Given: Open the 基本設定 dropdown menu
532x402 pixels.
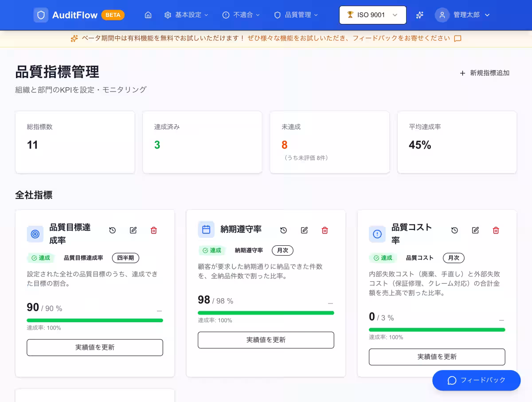Looking at the screenshot, I should tap(185, 15).
